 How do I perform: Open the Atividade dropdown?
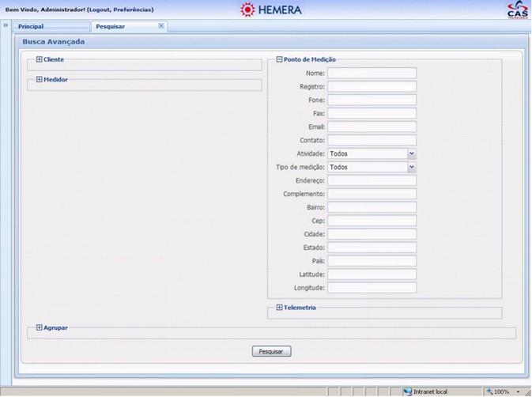pos(411,154)
